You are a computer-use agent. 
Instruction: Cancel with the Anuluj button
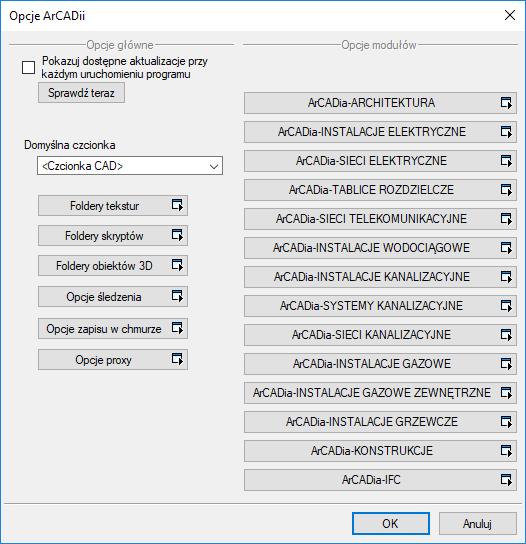tap(477, 523)
